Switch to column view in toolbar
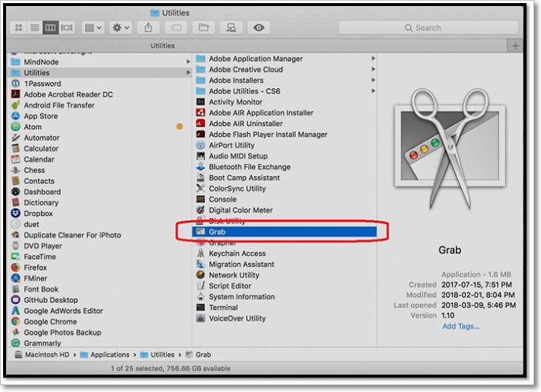Image resolution: width=541 pixels, height=392 pixels. point(50,28)
